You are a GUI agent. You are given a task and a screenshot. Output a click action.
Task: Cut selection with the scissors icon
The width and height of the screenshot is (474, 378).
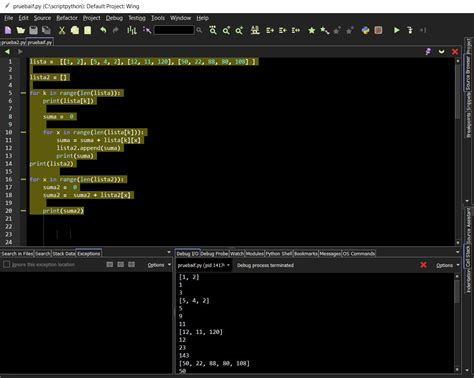62,30
